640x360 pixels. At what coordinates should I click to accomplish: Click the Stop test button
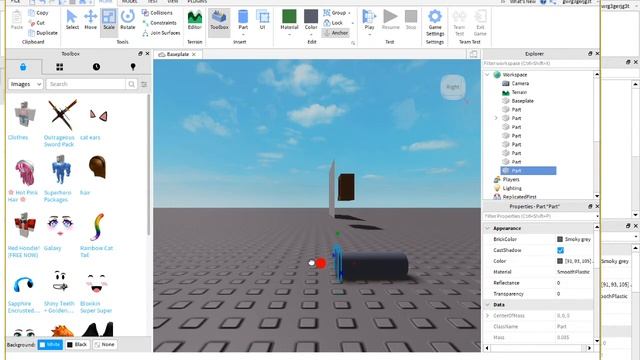pos(411,20)
